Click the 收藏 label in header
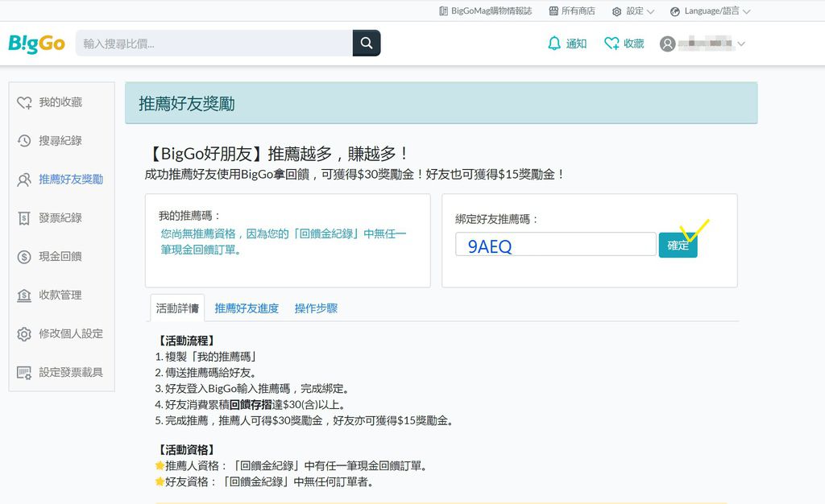The height and width of the screenshot is (504, 825). [x=633, y=43]
